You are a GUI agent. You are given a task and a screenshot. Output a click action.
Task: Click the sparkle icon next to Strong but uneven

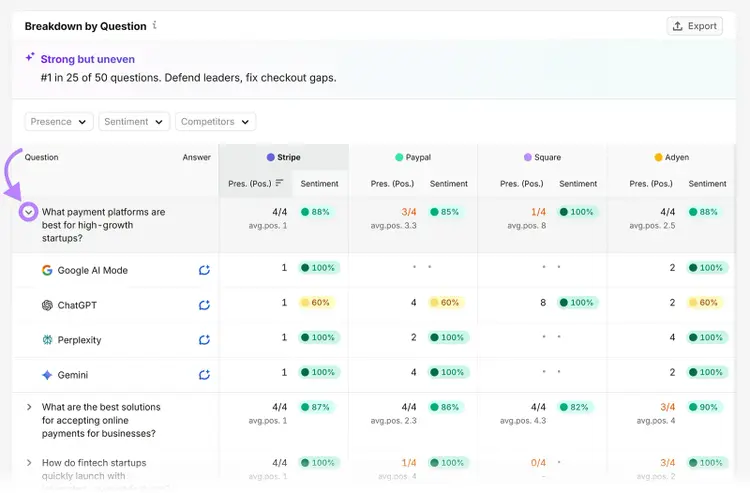(30, 57)
